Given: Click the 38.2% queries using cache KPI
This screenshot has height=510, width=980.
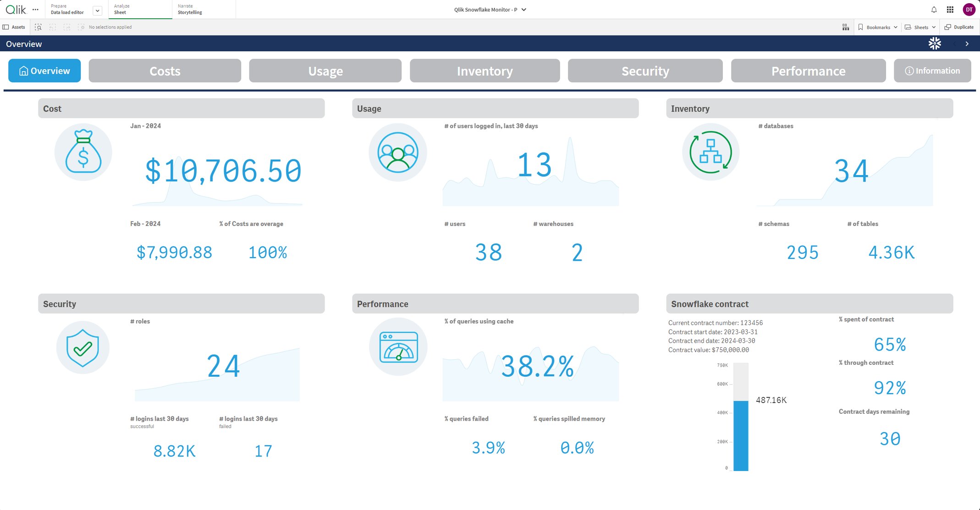Looking at the screenshot, I should coord(537,366).
